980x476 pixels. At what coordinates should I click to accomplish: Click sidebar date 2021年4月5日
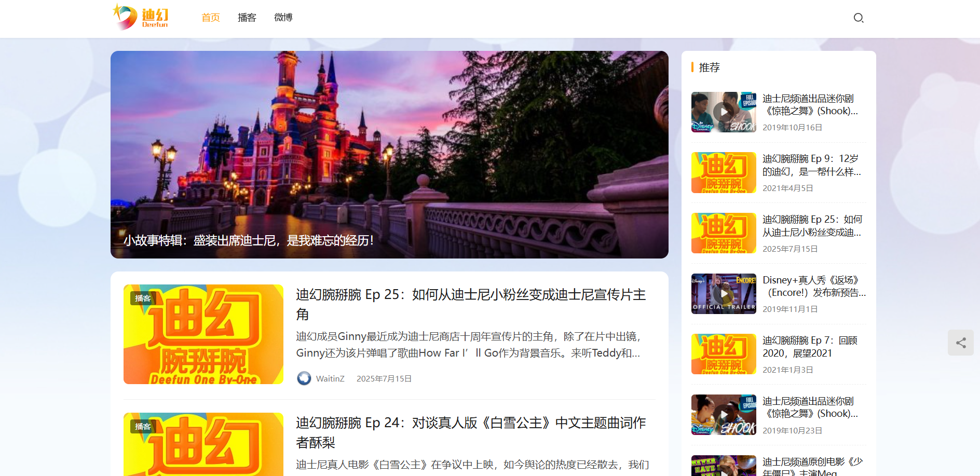coord(788,188)
